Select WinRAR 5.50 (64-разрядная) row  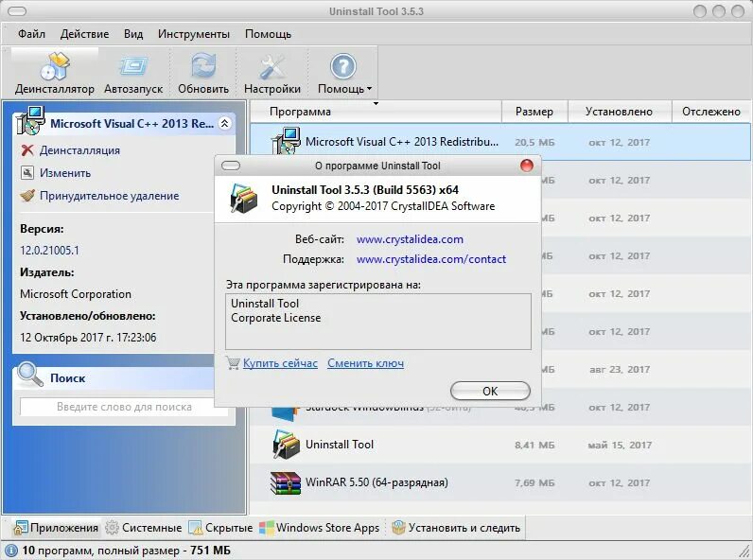coord(500,482)
